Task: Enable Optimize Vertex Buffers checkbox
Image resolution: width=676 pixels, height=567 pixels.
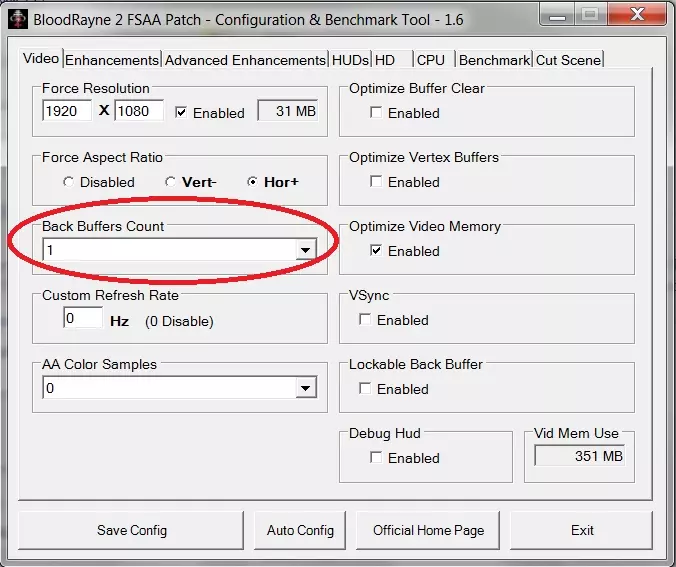Action: pyautogui.click(x=376, y=182)
